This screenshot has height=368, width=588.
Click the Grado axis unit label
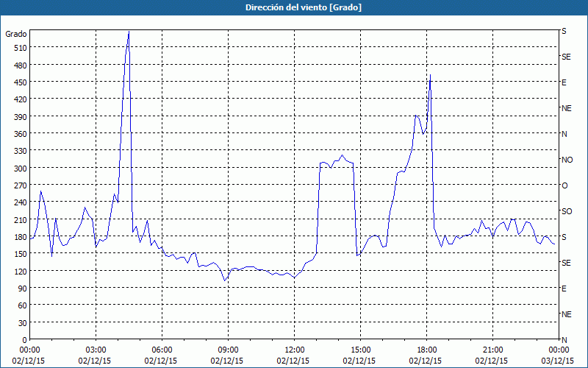tap(16, 34)
